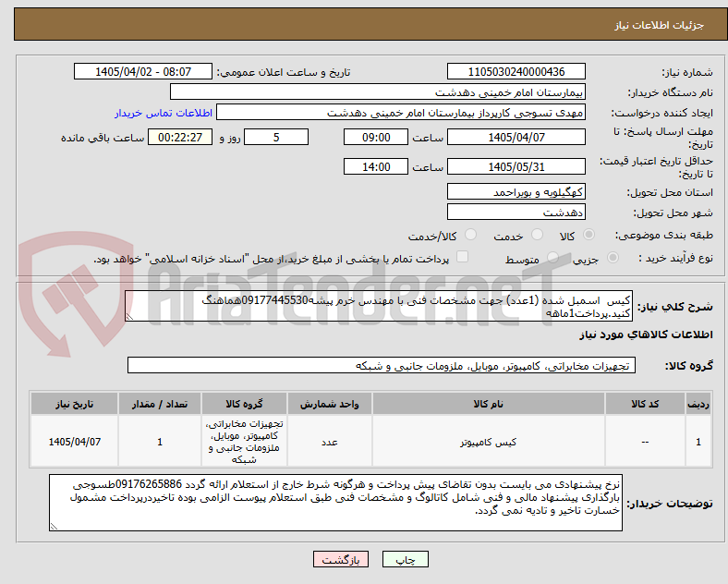Select the خدمت radio button
Screen dimensions: 728x584
coord(537,235)
